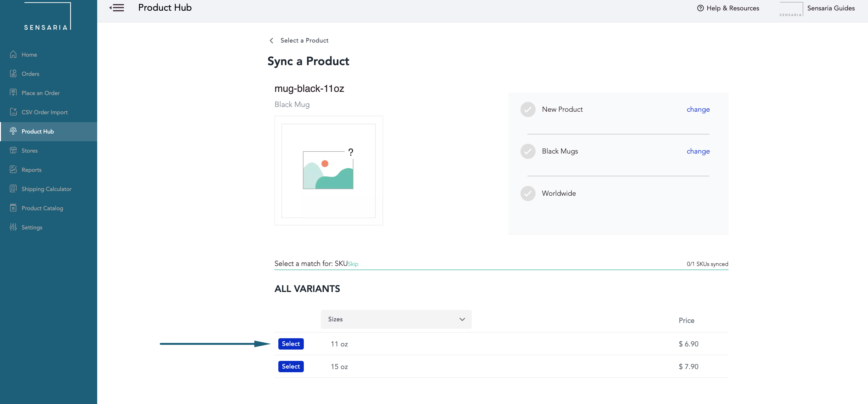Viewport: 868px width, 404px height.
Task: Toggle the Worldwide checkmark
Action: pyautogui.click(x=527, y=193)
